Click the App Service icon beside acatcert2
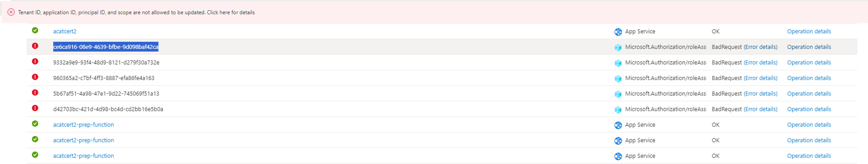The height and width of the screenshot is (164, 868). tap(618, 31)
